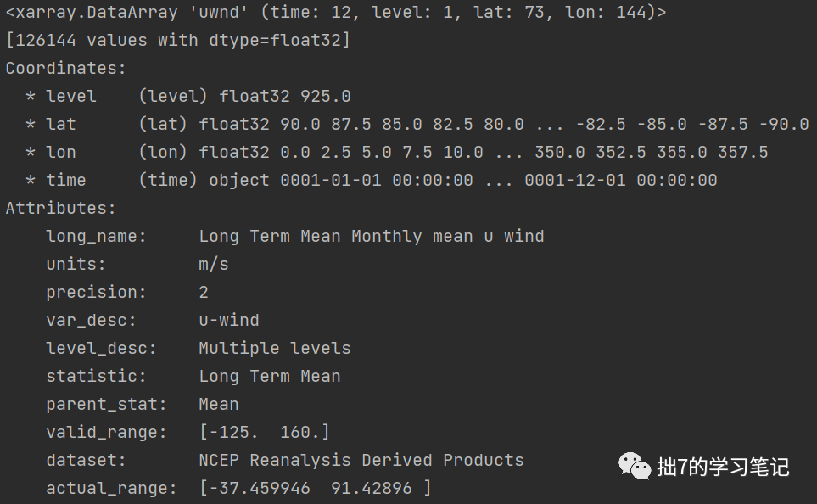The width and height of the screenshot is (817, 504).
Task: Click the xarray.DataArray 'uwnd' header line
Action: (335, 13)
